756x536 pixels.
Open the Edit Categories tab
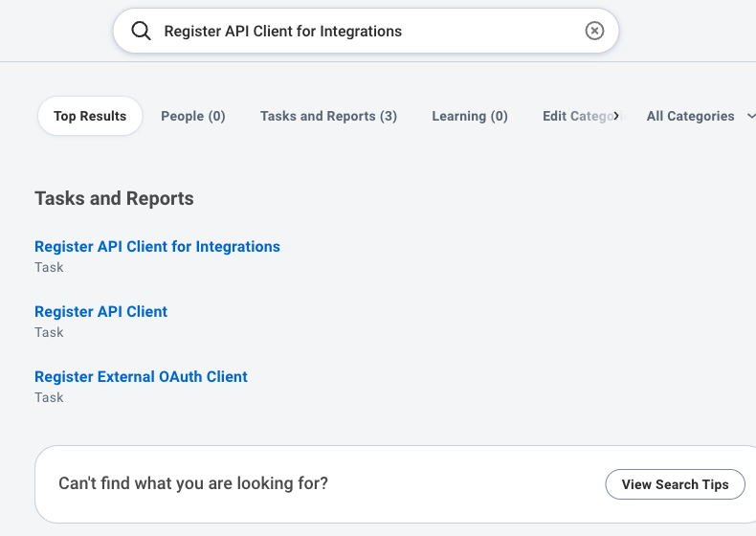(583, 116)
